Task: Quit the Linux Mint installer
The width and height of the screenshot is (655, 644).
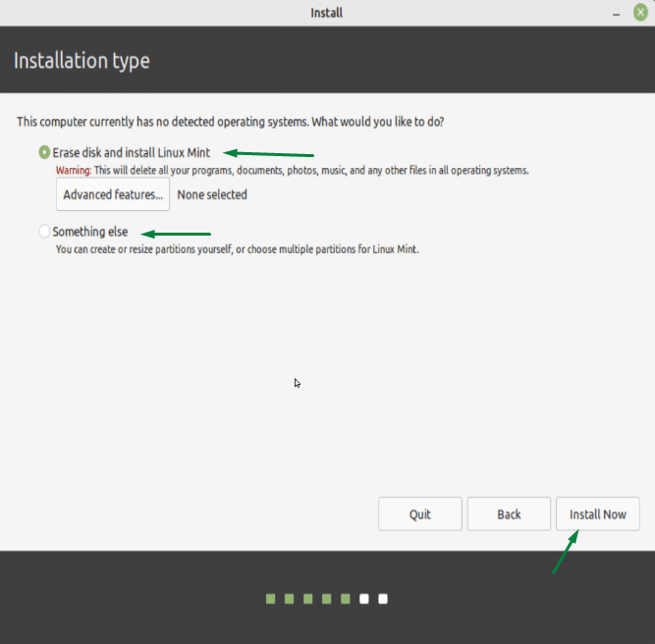Action: [x=420, y=514]
